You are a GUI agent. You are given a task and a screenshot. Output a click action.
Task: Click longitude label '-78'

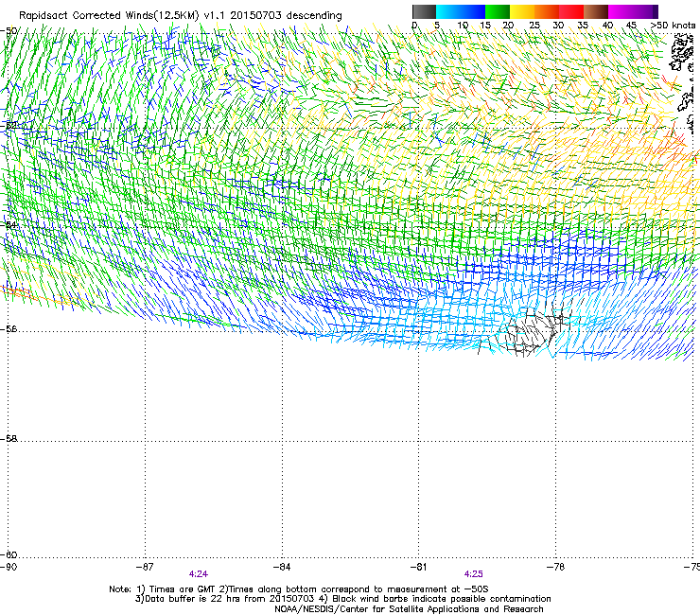tap(555, 567)
